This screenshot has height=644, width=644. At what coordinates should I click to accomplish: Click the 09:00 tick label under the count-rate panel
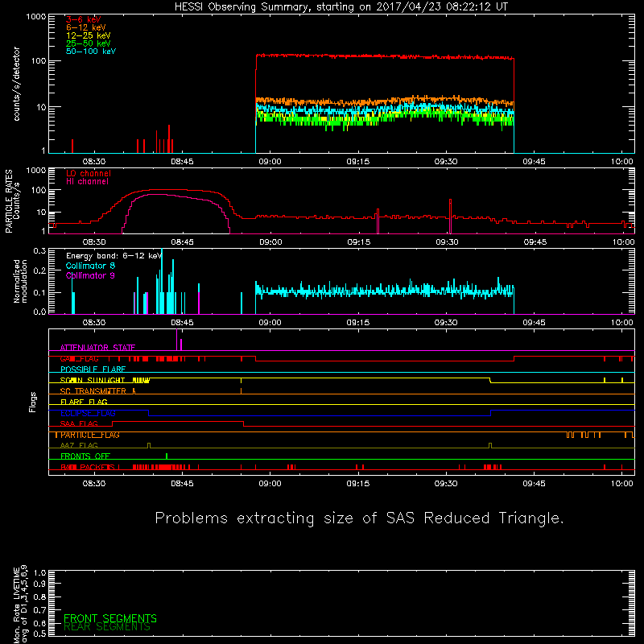270,162
